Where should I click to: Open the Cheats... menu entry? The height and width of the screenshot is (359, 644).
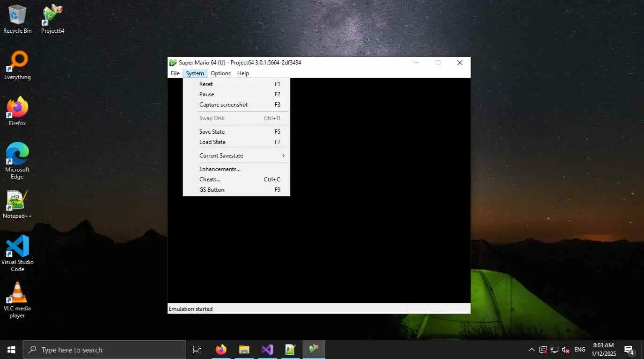(236, 179)
